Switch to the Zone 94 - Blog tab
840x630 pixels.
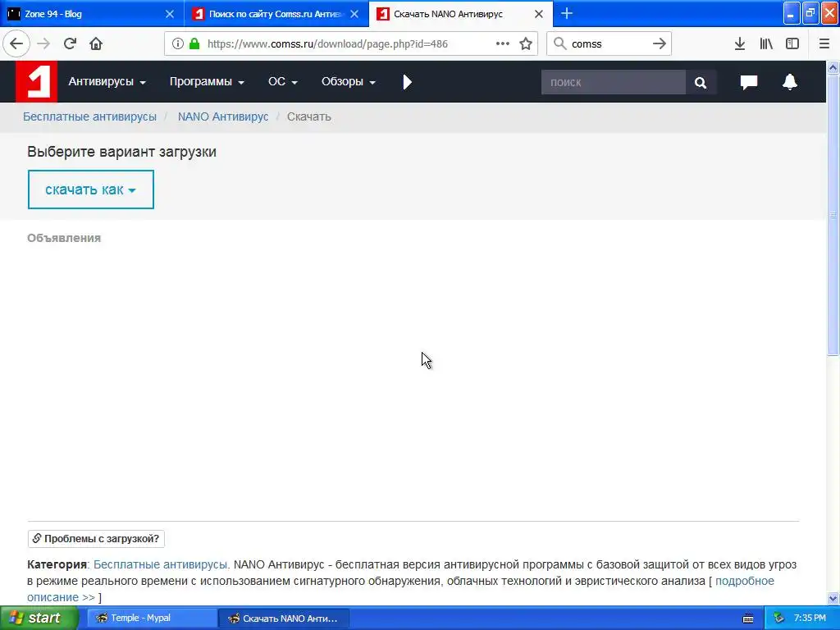(x=91, y=14)
